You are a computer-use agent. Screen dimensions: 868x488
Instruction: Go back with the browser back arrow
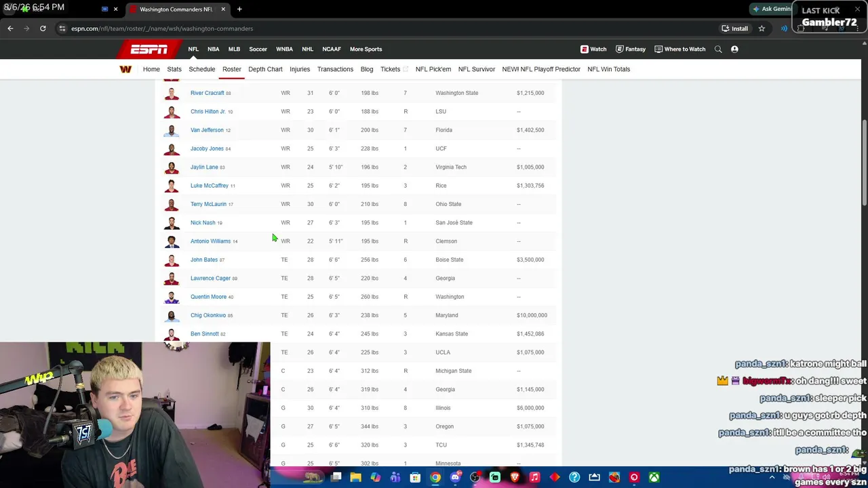[x=10, y=28]
